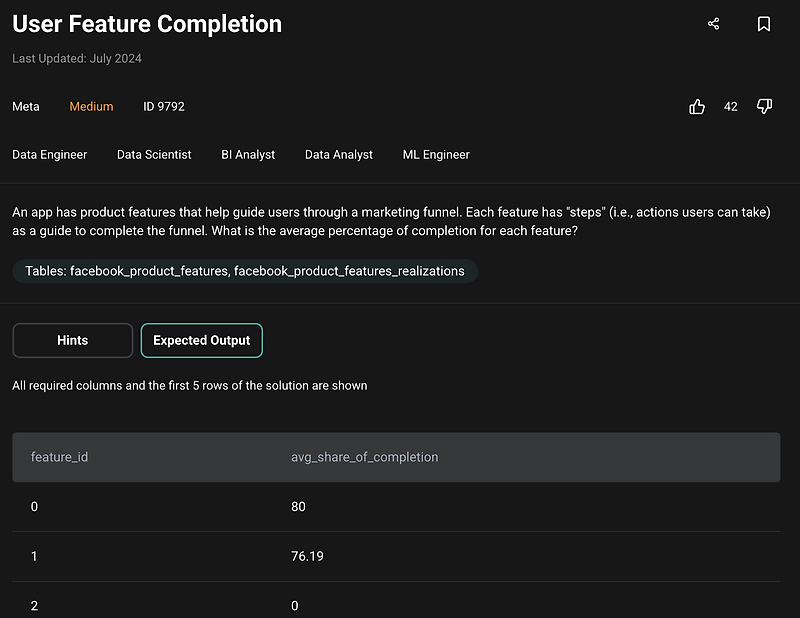Select the avg_share_of_completion column header
The width and height of the screenshot is (800, 618).
click(x=363, y=456)
